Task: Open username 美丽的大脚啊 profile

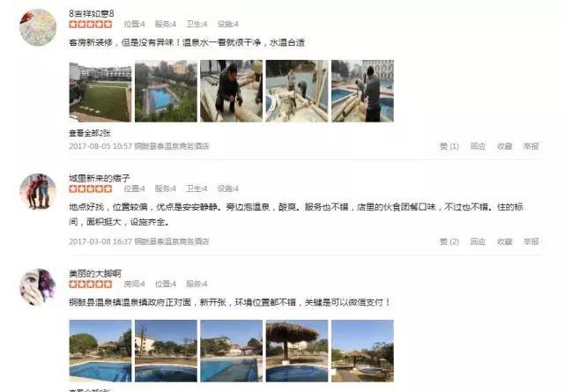Action: (x=95, y=273)
